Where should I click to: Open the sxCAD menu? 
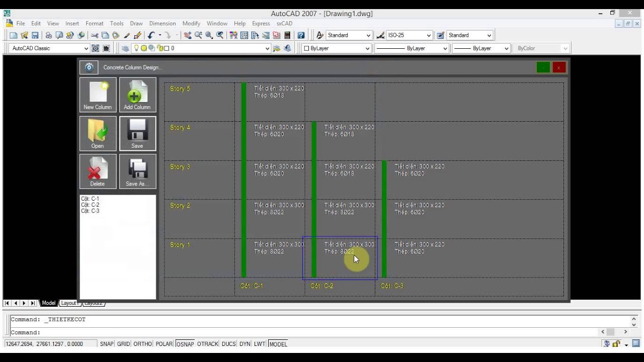284,23
